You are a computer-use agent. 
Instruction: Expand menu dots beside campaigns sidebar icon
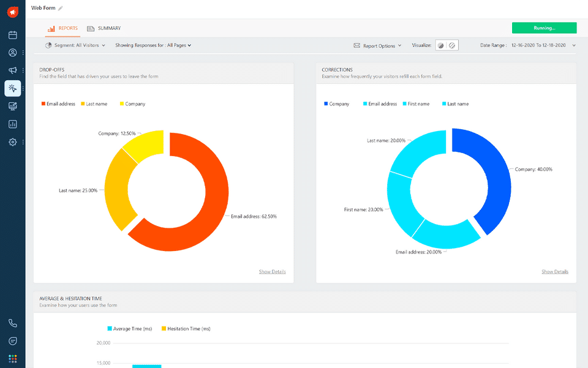coord(23,70)
